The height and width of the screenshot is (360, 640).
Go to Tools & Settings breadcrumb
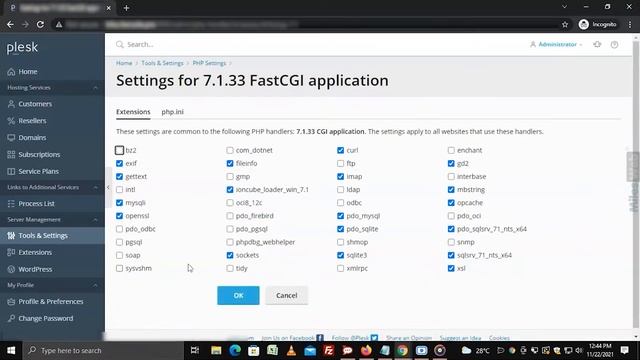click(162, 63)
